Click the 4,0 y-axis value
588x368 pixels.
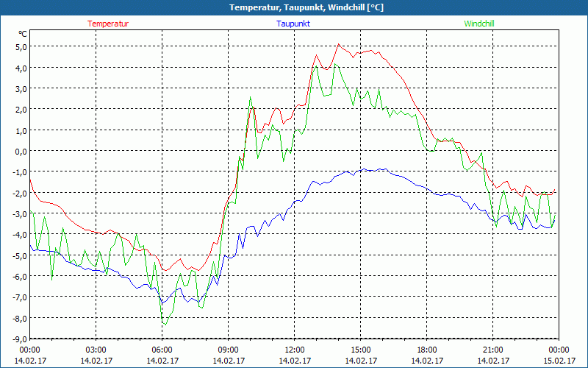pyautogui.click(x=21, y=68)
